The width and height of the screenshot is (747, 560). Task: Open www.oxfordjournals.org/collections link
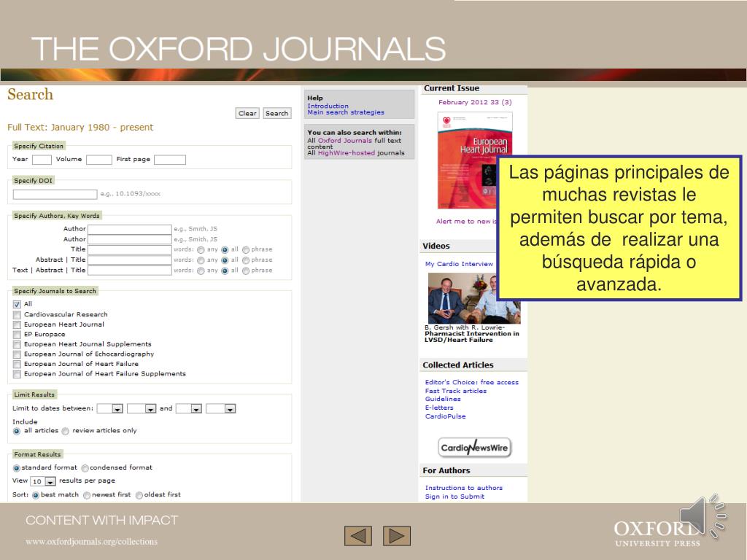tap(91, 542)
